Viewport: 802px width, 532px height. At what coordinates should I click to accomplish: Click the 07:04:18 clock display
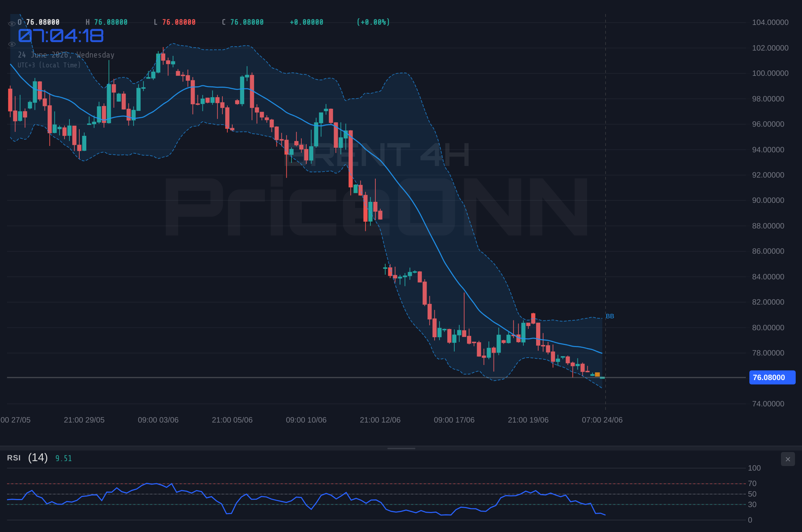pos(61,36)
